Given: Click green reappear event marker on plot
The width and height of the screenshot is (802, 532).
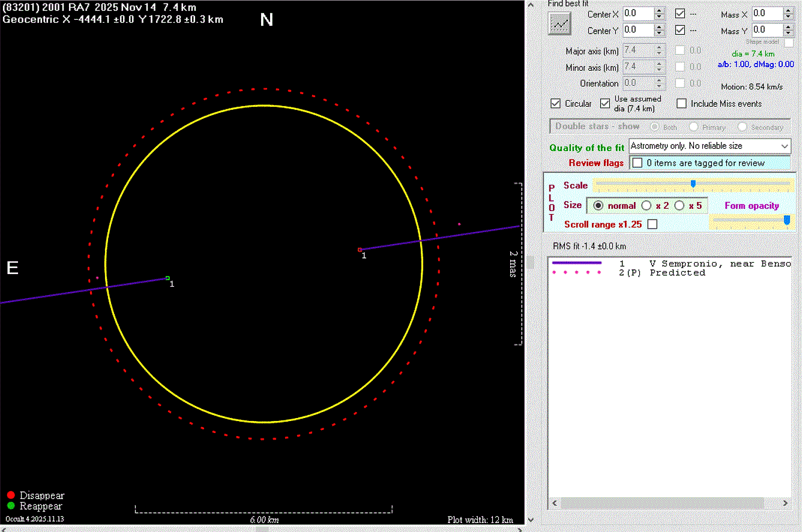Looking at the screenshot, I should tap(167, 278).
